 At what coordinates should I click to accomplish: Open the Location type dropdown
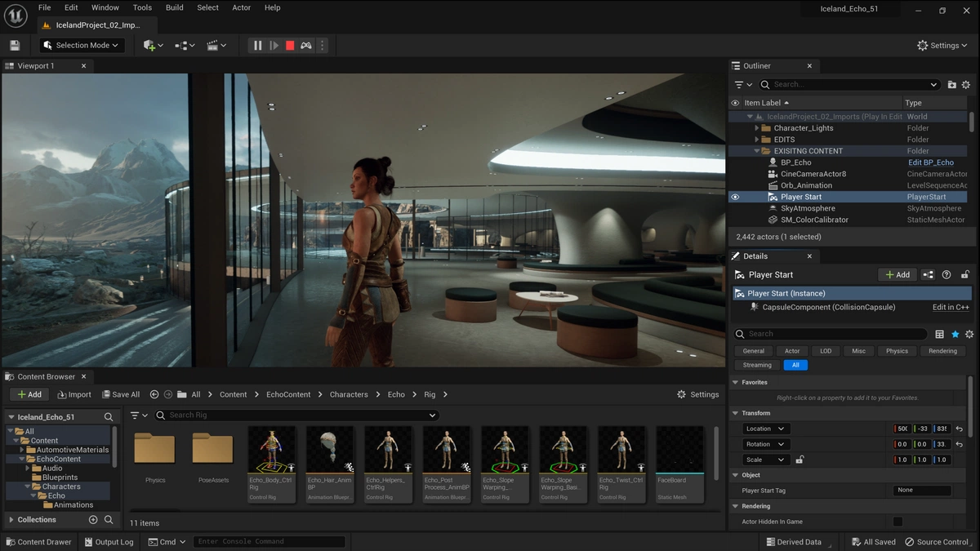pos(765,429)
